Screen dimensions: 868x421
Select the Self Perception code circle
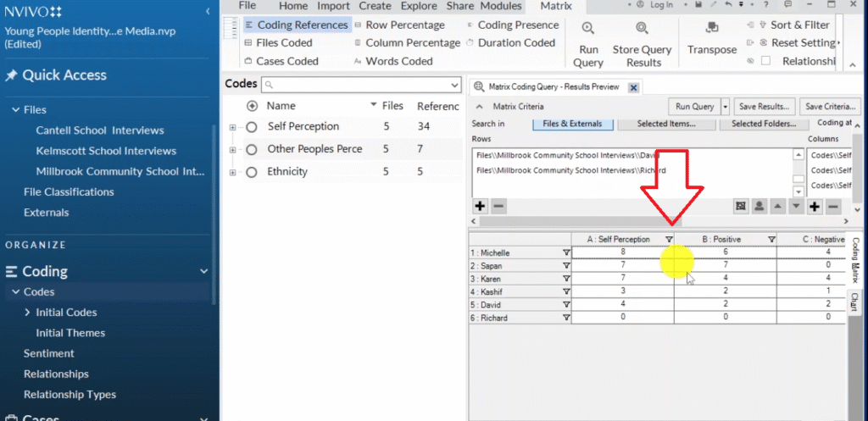click(x=251, y=127)
